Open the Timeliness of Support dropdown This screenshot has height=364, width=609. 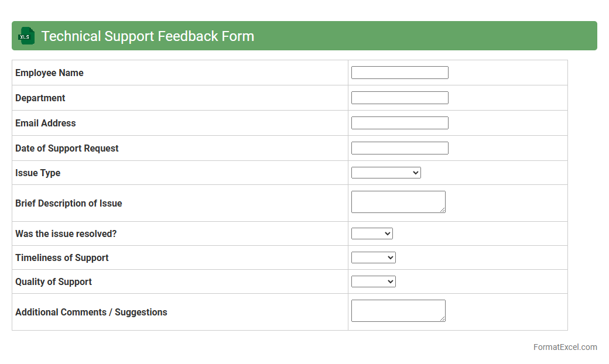click(373, 257)
